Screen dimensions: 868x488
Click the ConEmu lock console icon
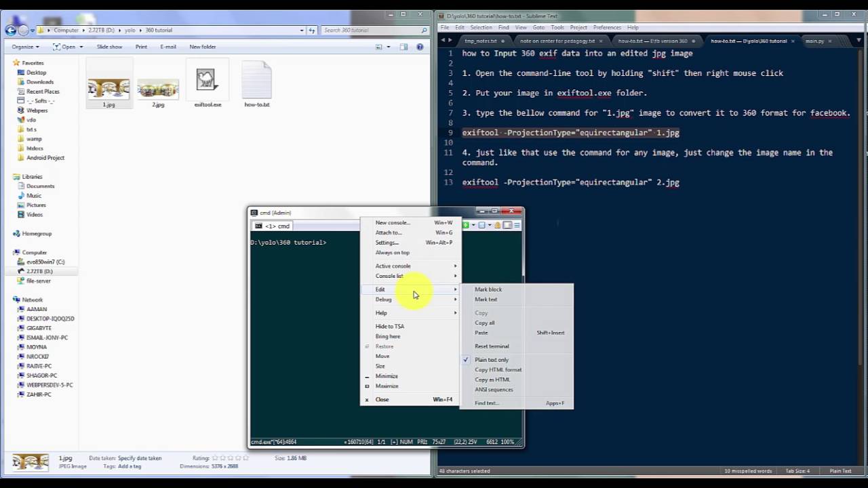(497, 225)
